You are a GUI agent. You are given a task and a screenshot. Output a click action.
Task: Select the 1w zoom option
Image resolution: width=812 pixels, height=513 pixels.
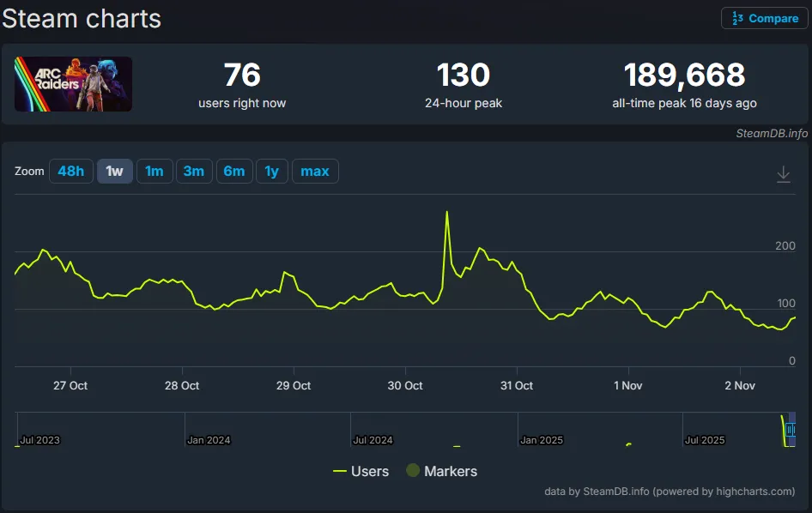click(x=114, y=172)
